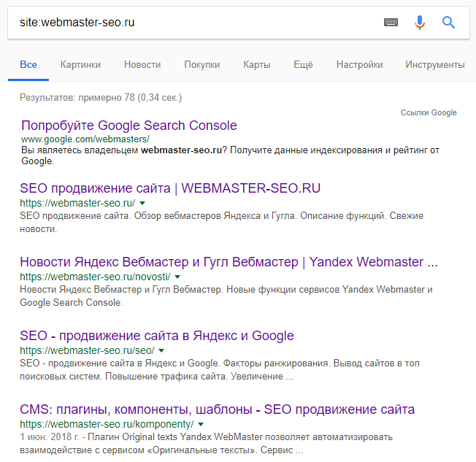The width and height of the screenshot is (476, 462).
Task: Open SEO продвижение сайта | WEBMASTER-SEO.RU result
Action: point(170,188)
